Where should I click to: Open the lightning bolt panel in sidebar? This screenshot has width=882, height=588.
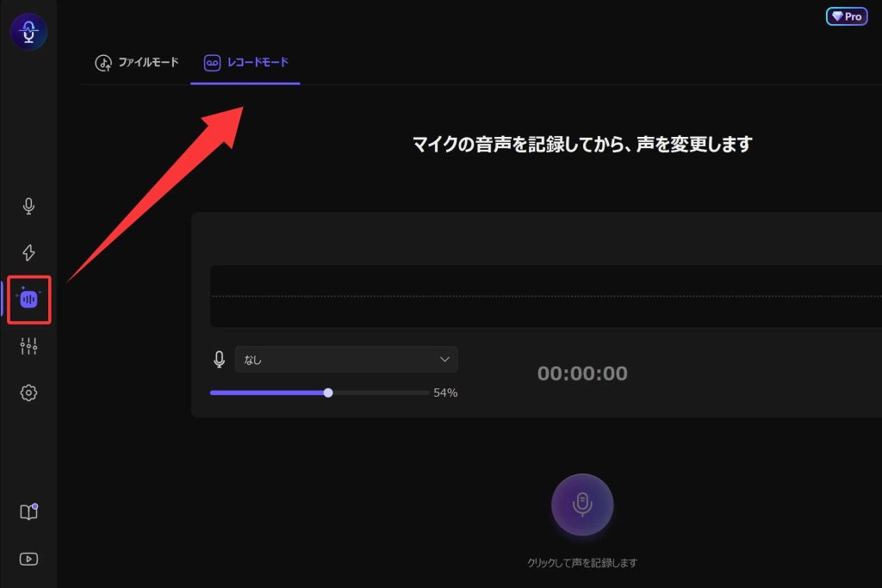pyautogui.click(x=28, y=252)
